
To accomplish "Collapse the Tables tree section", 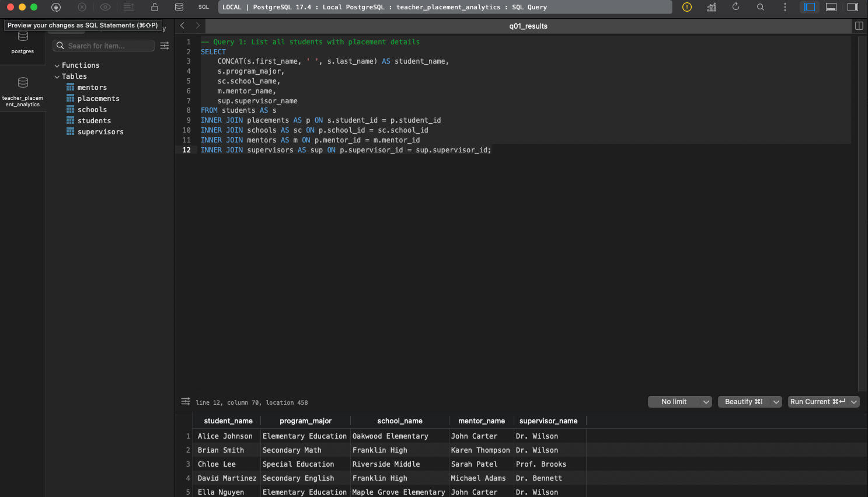I will pyautogui.click(x=57, y=77).
